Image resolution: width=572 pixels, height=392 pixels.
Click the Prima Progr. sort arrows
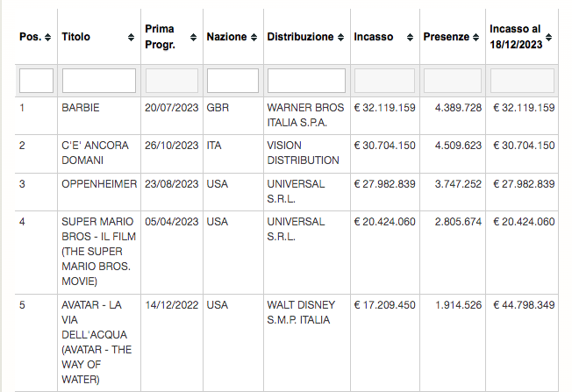pyautogui.click(x=196, y=38)
